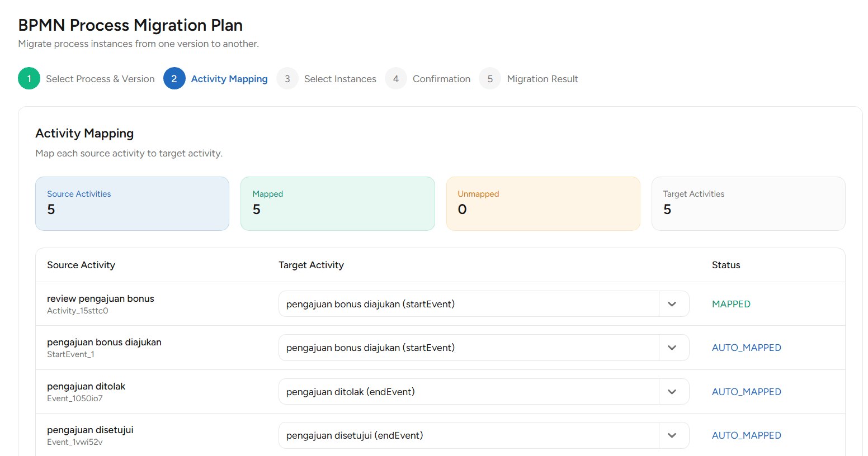
Task: Click source activity name 'pengajuan disetujui'
Action: pos(90,430)
